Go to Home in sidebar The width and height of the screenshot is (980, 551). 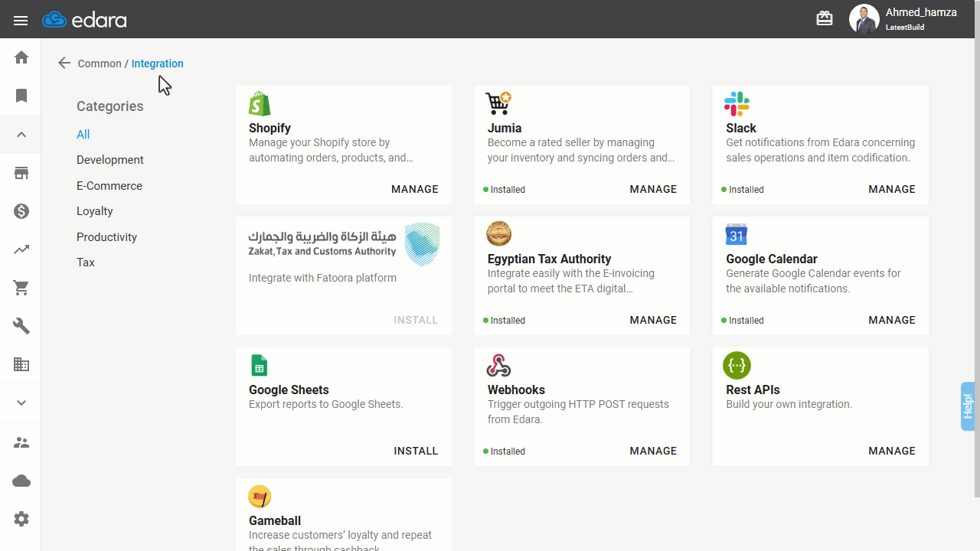tap(21, 57)
